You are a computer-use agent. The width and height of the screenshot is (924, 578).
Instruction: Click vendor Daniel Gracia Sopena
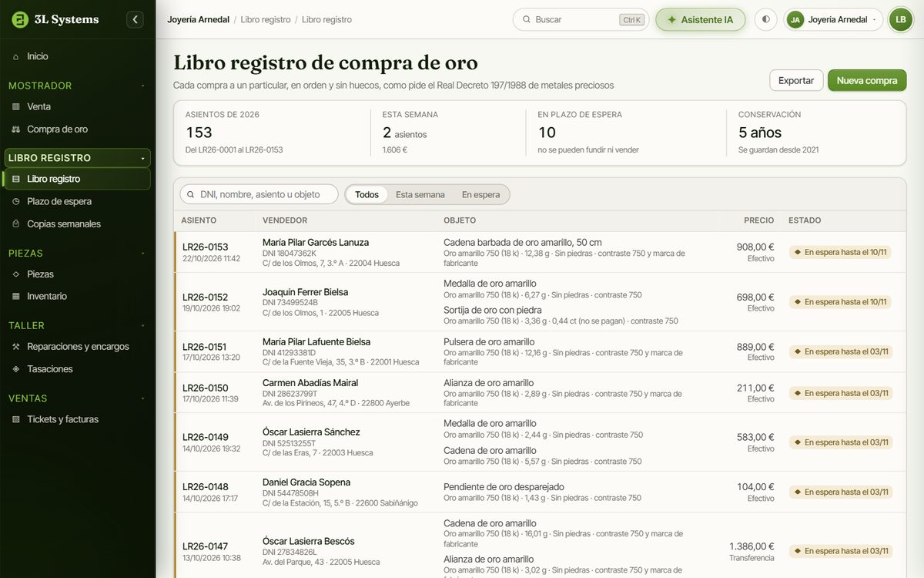tap(306, 482)
